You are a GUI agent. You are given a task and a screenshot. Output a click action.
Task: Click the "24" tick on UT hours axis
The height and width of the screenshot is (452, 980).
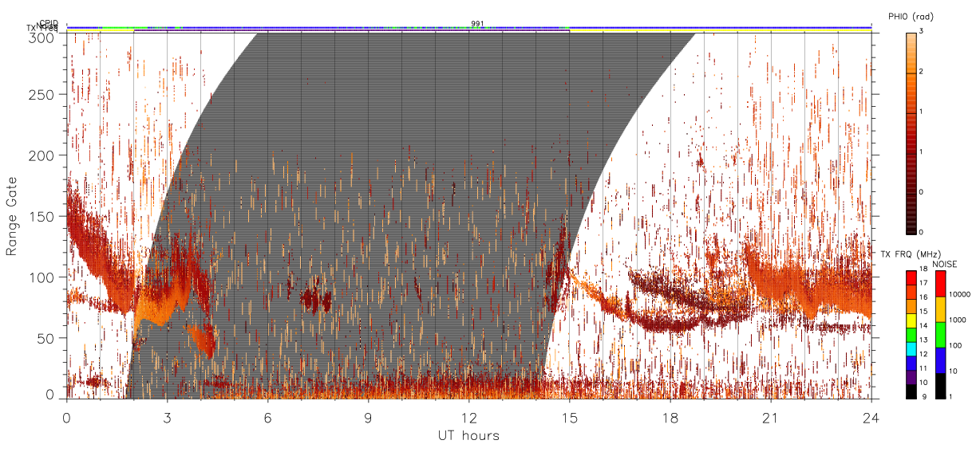pos(871,418)
